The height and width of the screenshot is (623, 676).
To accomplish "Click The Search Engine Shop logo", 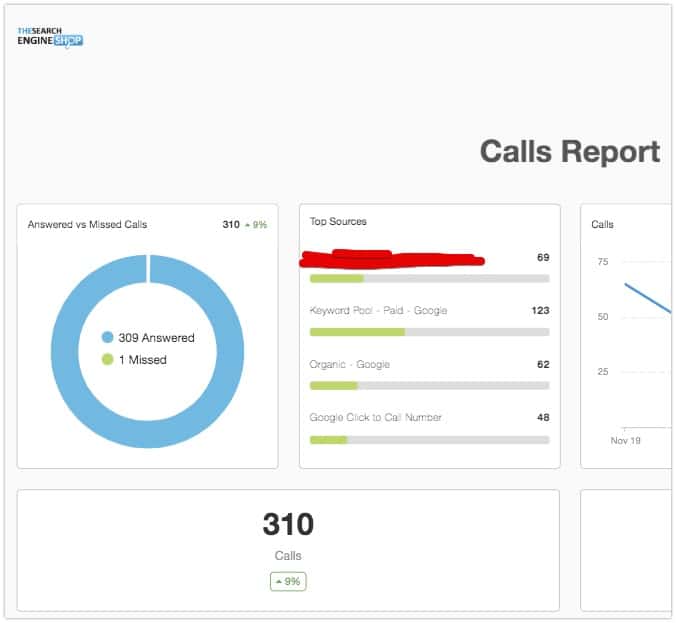I will (x=50, y=37).
